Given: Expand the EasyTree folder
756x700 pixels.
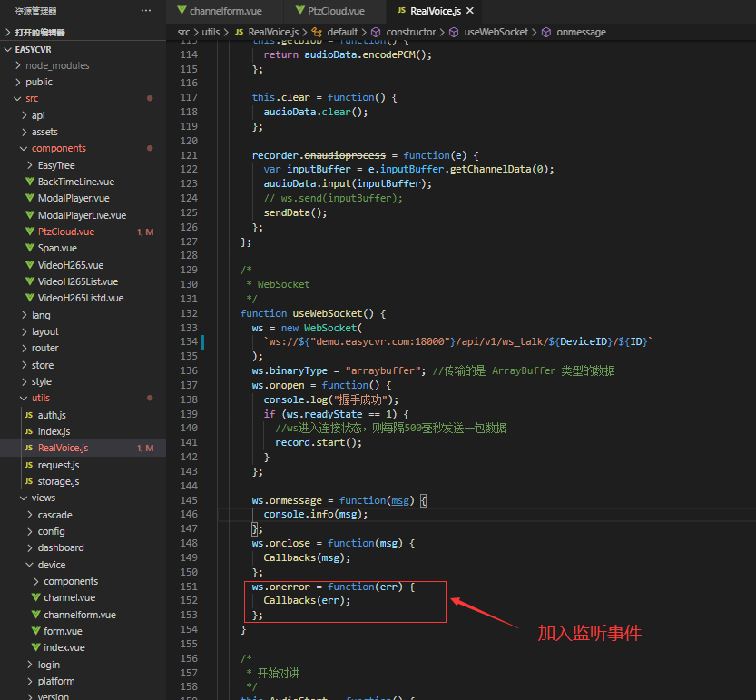Looking at the screenshot, I should (30, 165).
